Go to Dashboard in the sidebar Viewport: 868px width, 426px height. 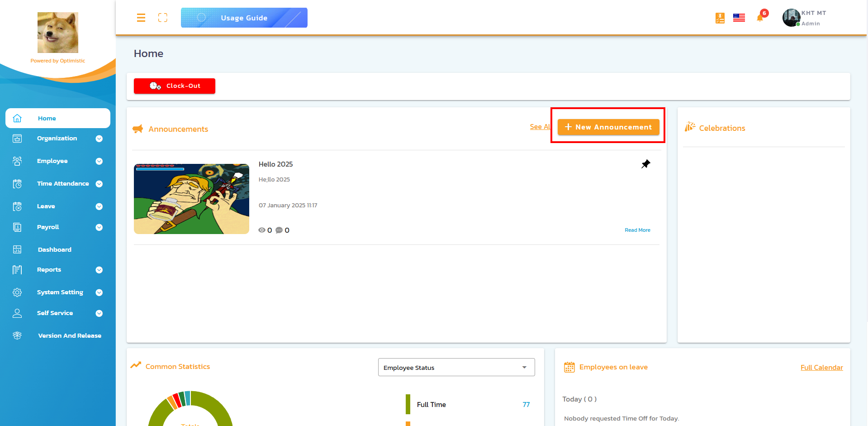click(x=55, y=249)
